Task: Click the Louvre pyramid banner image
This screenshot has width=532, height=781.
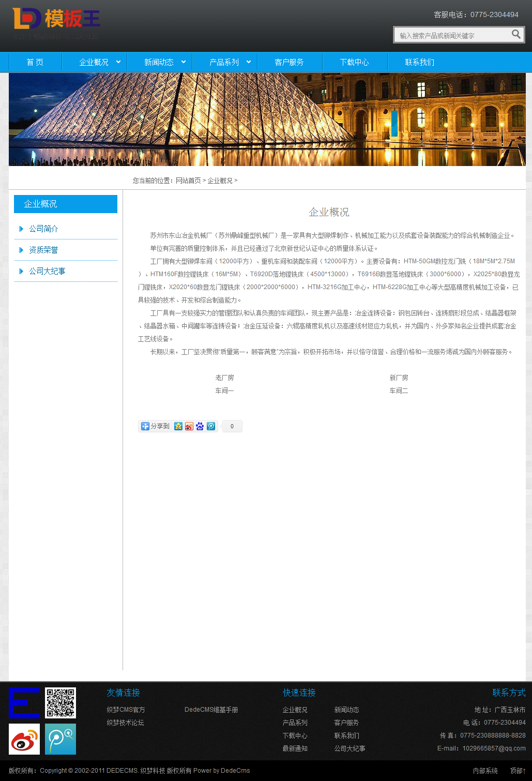Action: point(267,119)
